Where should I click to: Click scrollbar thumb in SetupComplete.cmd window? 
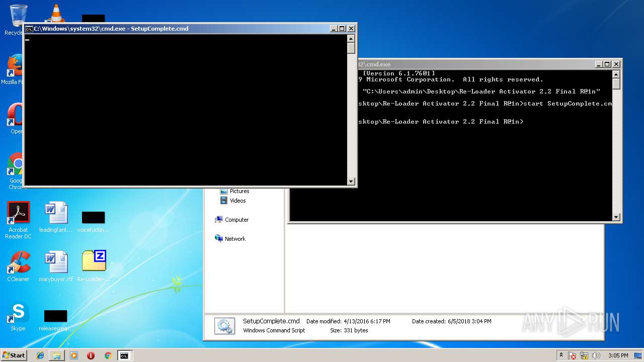pos(351,48)
